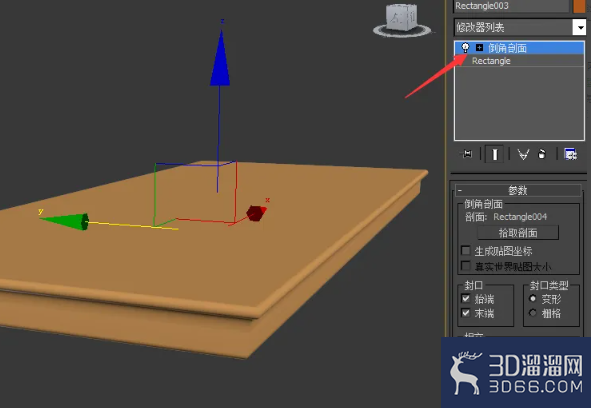Uncheck the 始端 capping checkbox
The height and width of the screenshot is (408, 591).
pos(466,298)
